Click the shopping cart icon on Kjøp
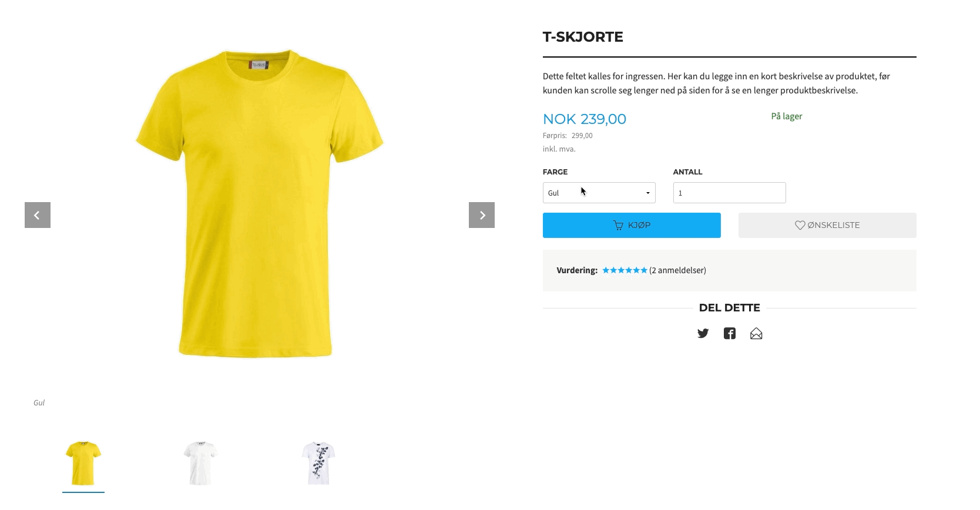Image resolution: width=980 pixels, height=510 pixels. [618, 225]
